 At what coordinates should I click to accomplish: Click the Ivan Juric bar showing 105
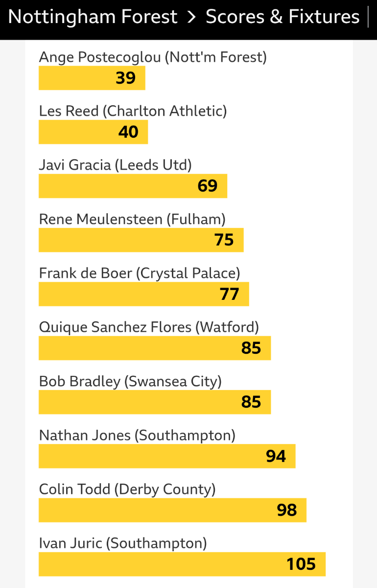click(182, 564)
